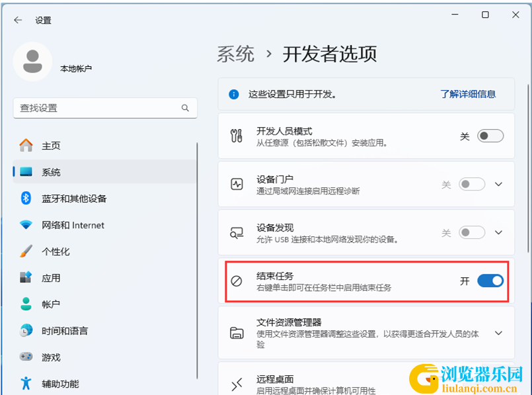This screenshot has height=395, width=532.
Task: Turn off the 结束任务 switch
Action: click(x=490, y=281)
